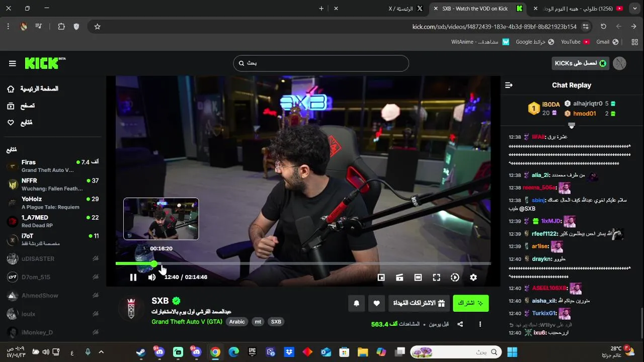Open the Windows Start menu

coord(512,352)
